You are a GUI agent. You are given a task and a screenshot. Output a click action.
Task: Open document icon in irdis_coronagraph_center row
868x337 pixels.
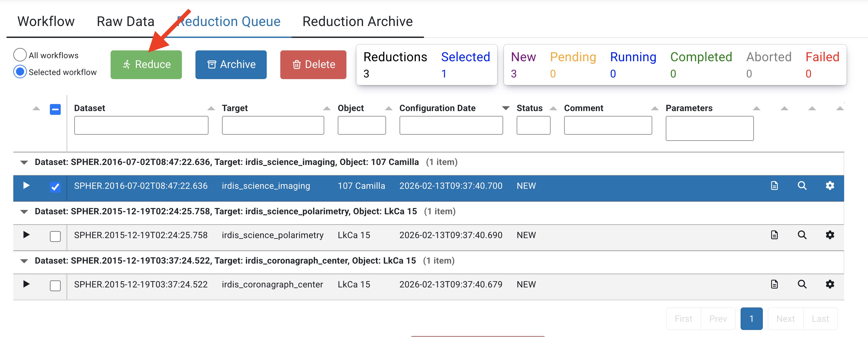coord(774,284)
